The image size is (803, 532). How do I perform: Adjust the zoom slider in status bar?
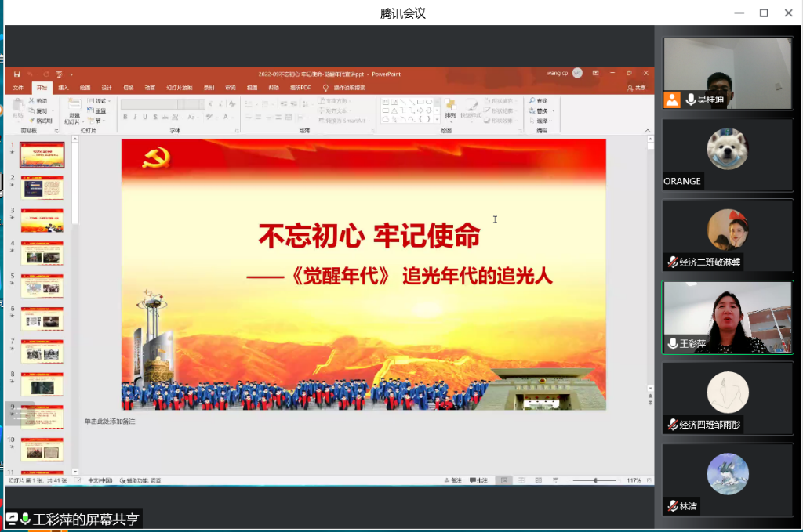[x=595, y=480]
